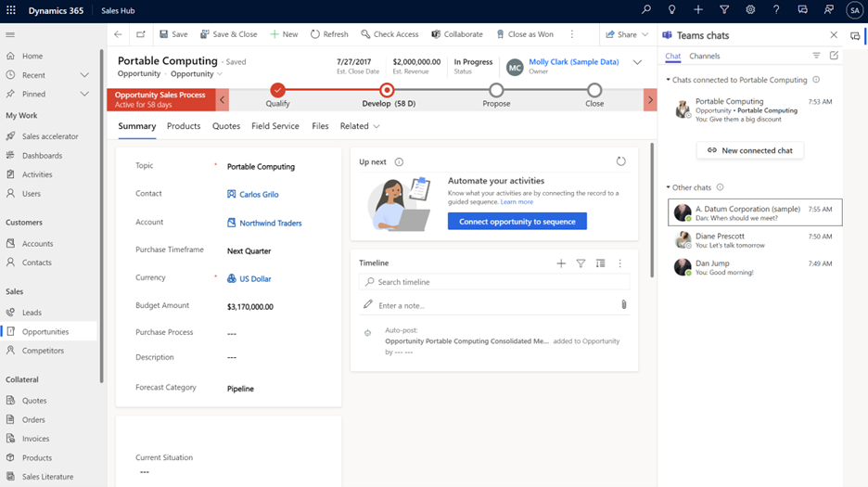The width and height of the screenshot is (868, 487).
Task: Click the Learn more link
Action: [x=517, y=201]
